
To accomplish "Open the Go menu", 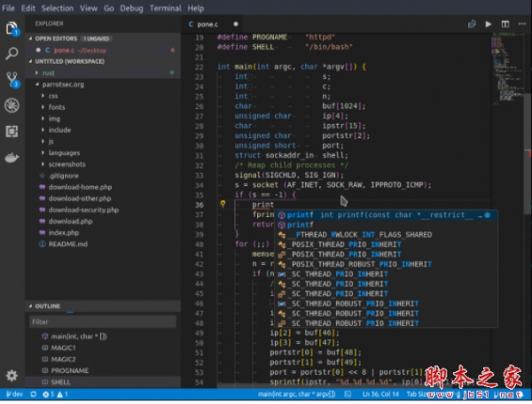I will tap(109, 8).
